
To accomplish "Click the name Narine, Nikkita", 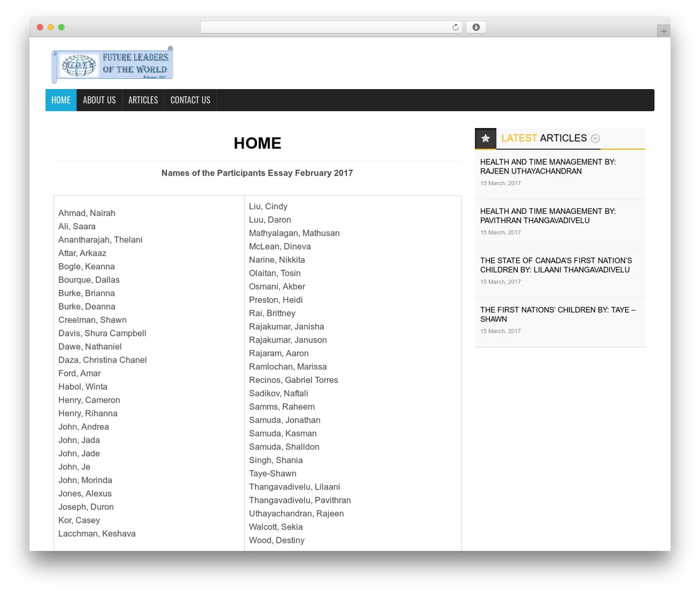I will [x=277, y=260].
